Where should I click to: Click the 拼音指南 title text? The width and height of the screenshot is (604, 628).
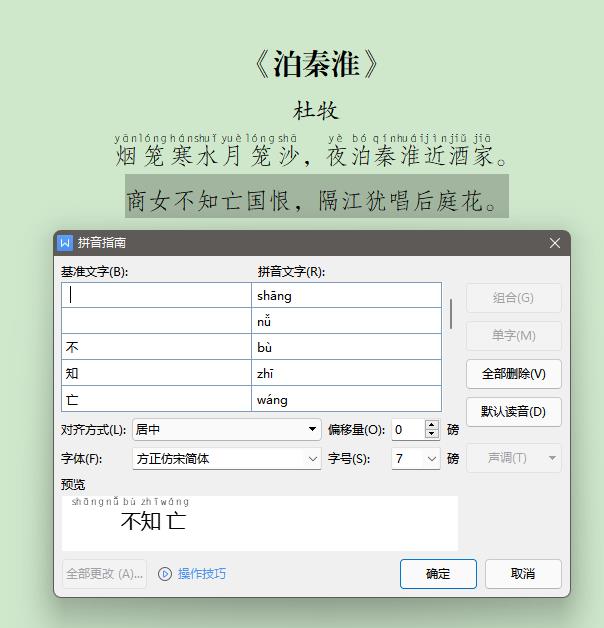[x=102, y=243]
